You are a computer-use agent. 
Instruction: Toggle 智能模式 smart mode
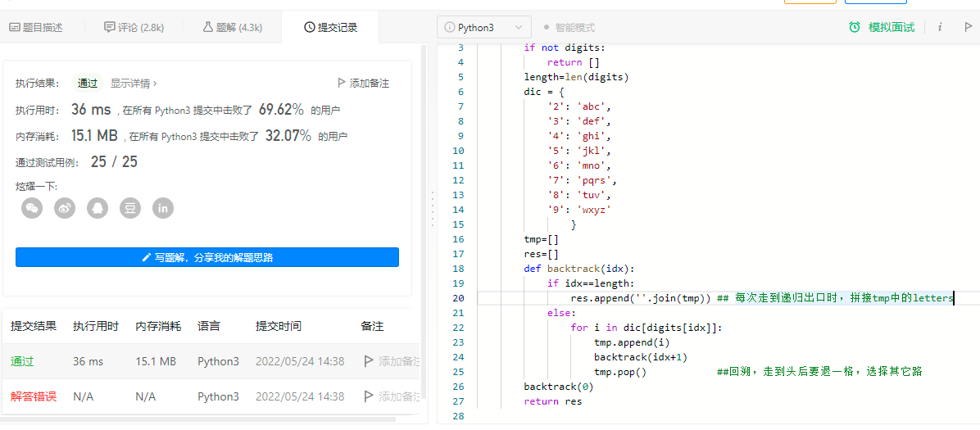pyautogui.click(x=569, y=28)
